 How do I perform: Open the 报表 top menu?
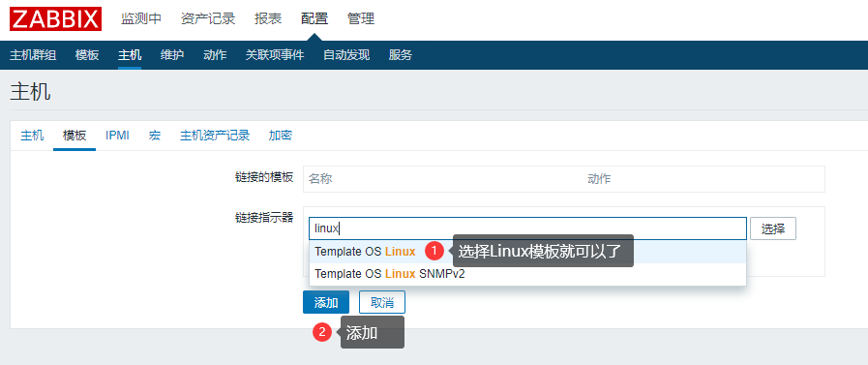point(268,18)
